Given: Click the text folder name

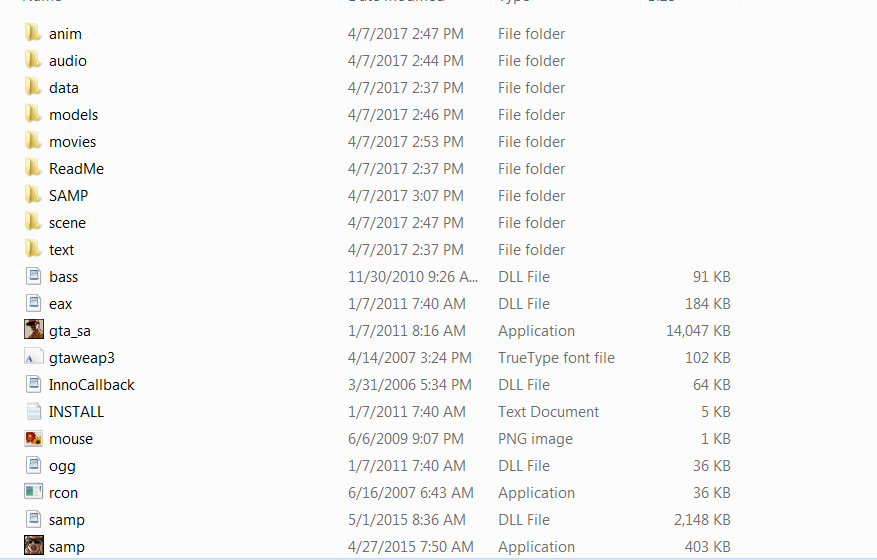Looking at the screenshot, I should click(61, 250).
